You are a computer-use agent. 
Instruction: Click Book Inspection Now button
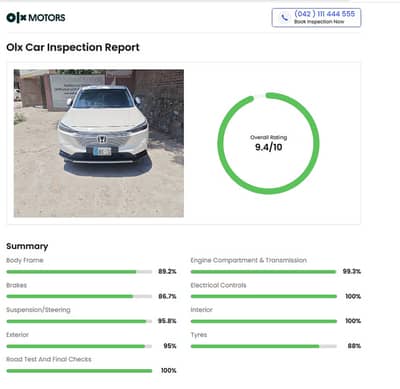tap(316, 18)
